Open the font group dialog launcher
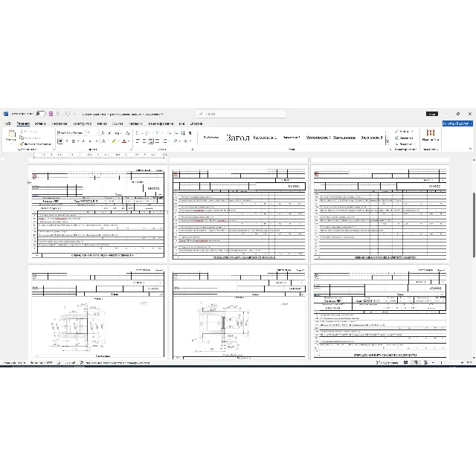The height and width of the screenshot is (476, 476). coord(131,149)
